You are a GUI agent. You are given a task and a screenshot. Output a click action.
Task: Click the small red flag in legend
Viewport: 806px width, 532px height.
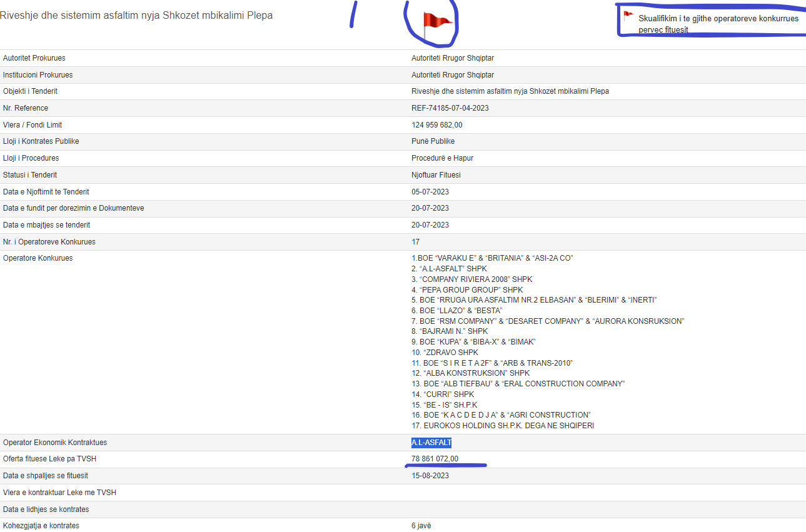tap(628, 16)
